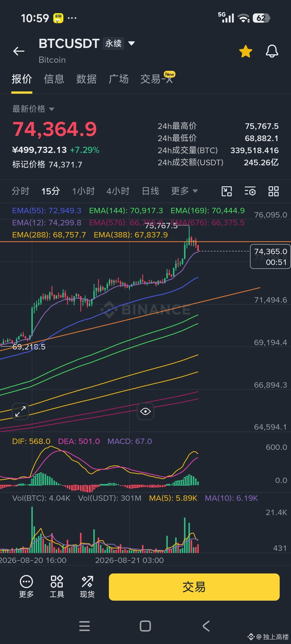Tap the MA(10): 6.19K label
This screenshot has height=644, width=291.
coord(231,498)
